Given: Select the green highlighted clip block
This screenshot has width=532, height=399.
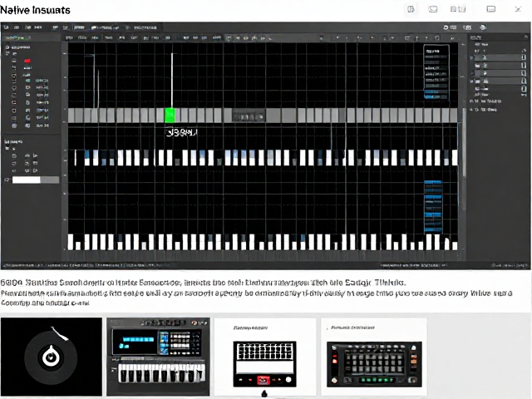Looking at the screenshot, I should [x=170, y=116].
